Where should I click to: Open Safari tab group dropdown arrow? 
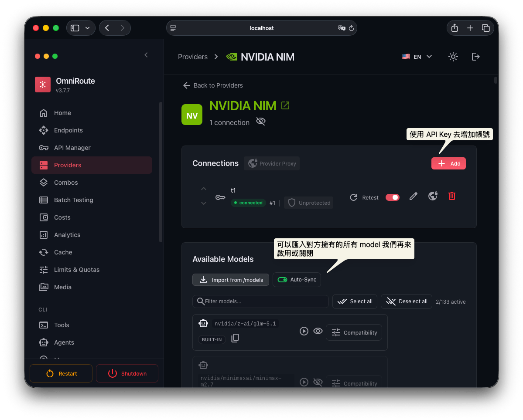[x=87, y=28]
